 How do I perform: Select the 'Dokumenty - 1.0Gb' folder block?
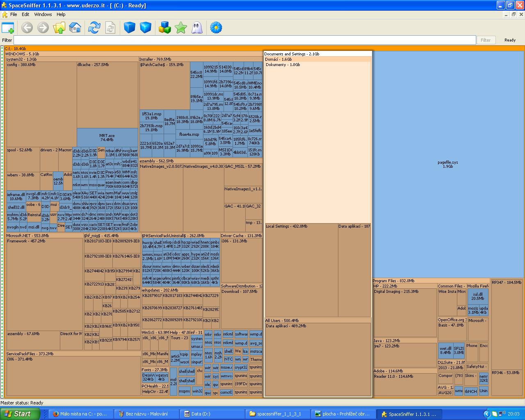coord(318,142)
